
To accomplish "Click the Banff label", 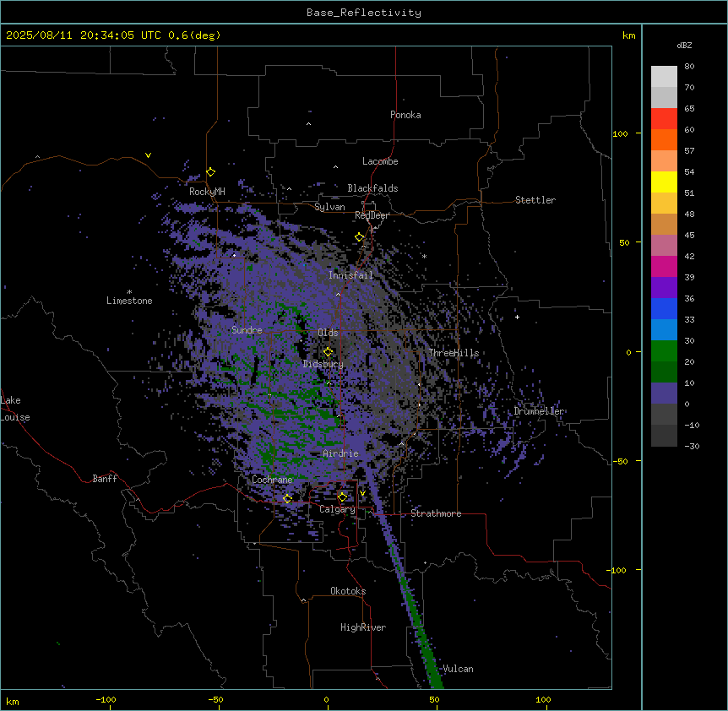I will pos(105,479).
